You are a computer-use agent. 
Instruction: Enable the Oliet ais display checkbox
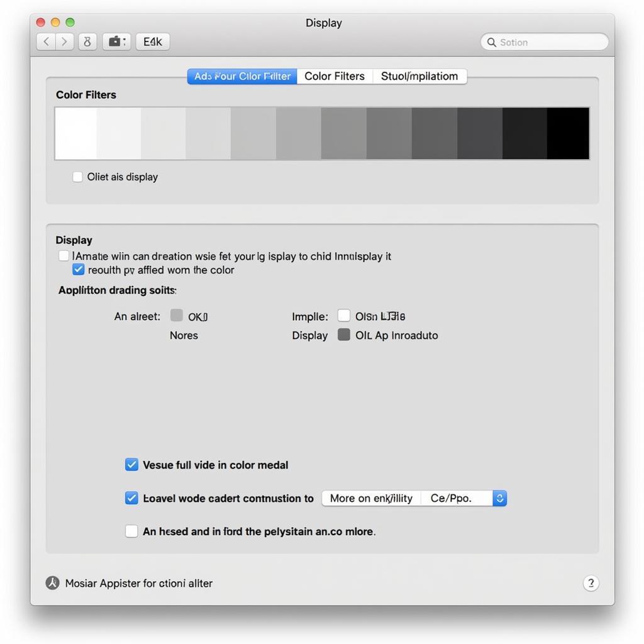[77, 177]
